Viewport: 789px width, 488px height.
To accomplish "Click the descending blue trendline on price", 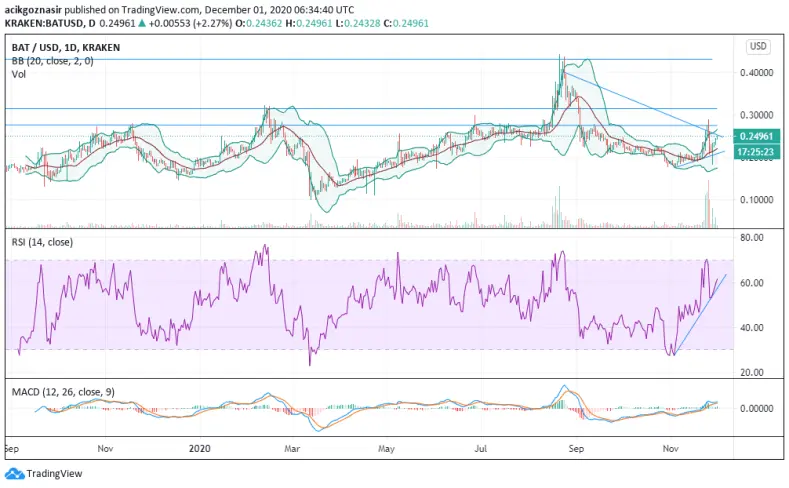I will tap(644, 105).
